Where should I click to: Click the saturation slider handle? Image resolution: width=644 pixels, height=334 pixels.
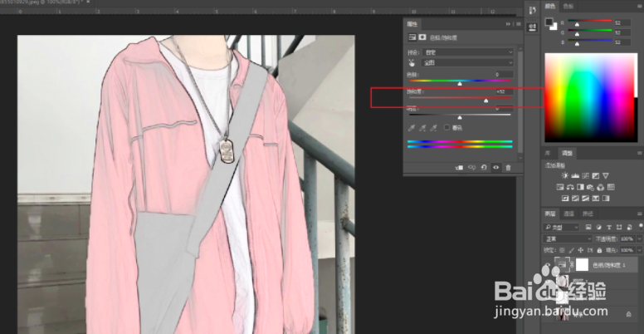486,101
